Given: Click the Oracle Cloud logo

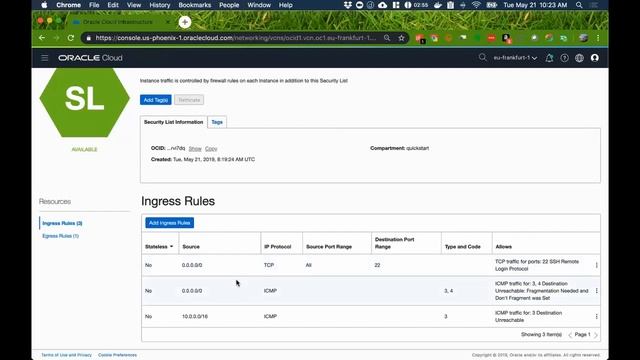Looking at the screenshot, I should 90,58.
